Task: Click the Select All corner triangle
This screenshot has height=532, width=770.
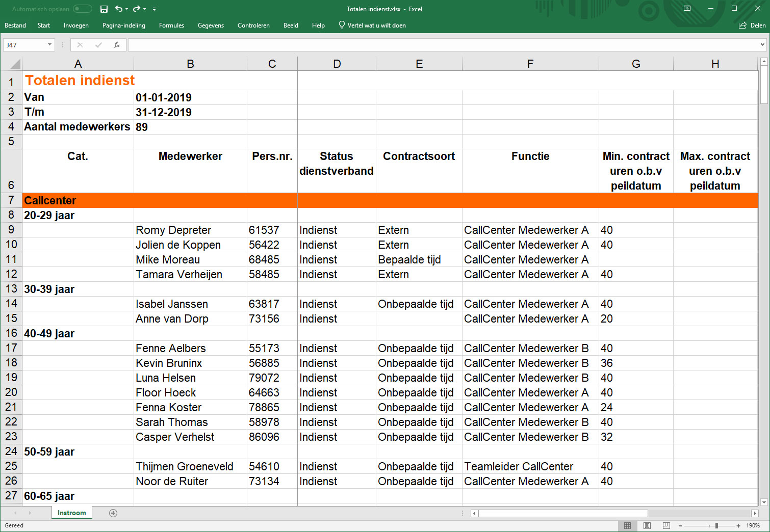Action: coord(15,64)
